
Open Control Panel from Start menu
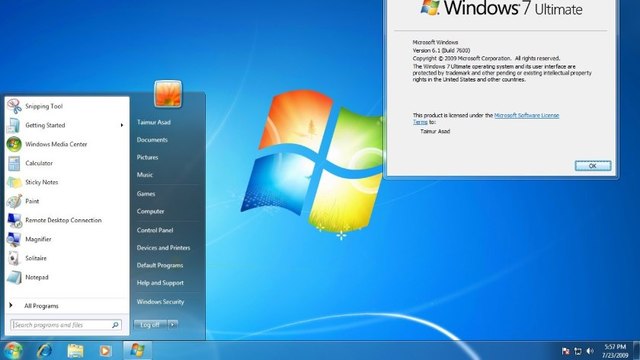point(155,230)
